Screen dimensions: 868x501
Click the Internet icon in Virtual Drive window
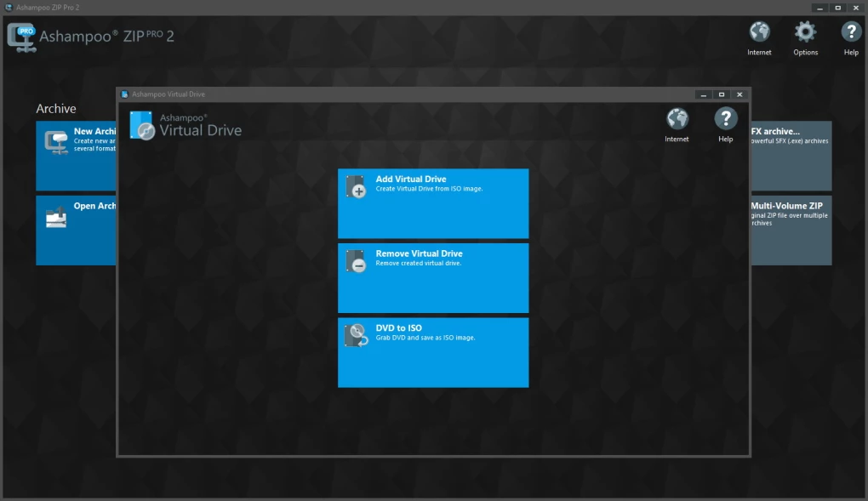tap(677, 119)
